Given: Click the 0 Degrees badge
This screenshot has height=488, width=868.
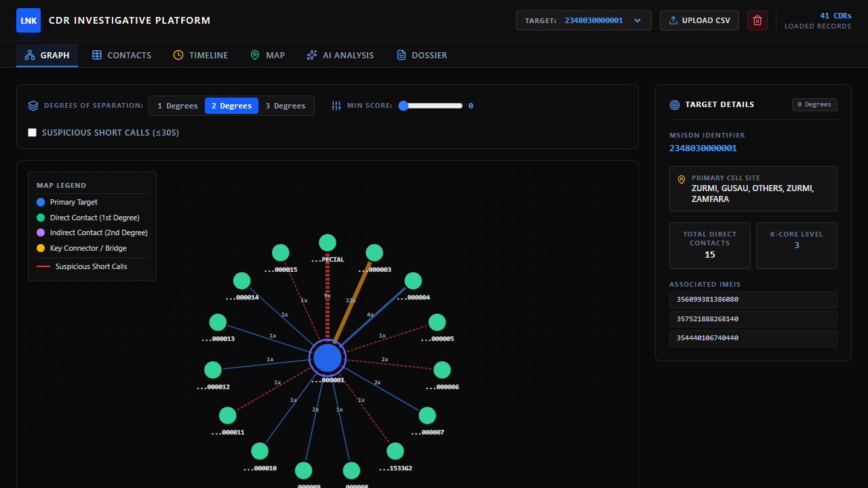Looking at the screenshot, I should click(x=814, y=104).
